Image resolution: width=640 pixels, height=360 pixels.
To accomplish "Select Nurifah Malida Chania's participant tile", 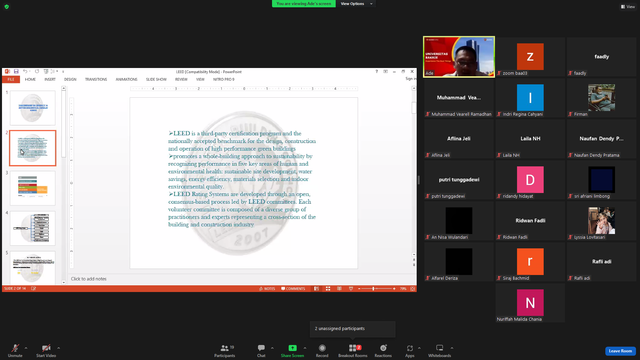I will pyautogui.click(x=530, y=303).
